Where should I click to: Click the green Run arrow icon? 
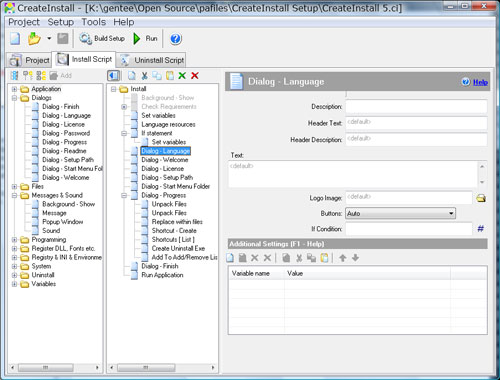(137, 39)
